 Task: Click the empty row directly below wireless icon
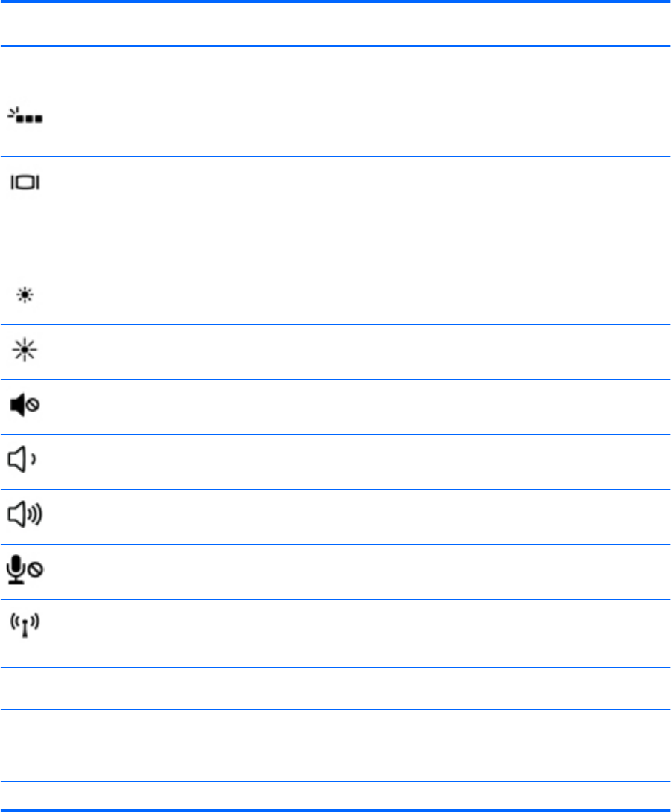(x=335, y=688)
